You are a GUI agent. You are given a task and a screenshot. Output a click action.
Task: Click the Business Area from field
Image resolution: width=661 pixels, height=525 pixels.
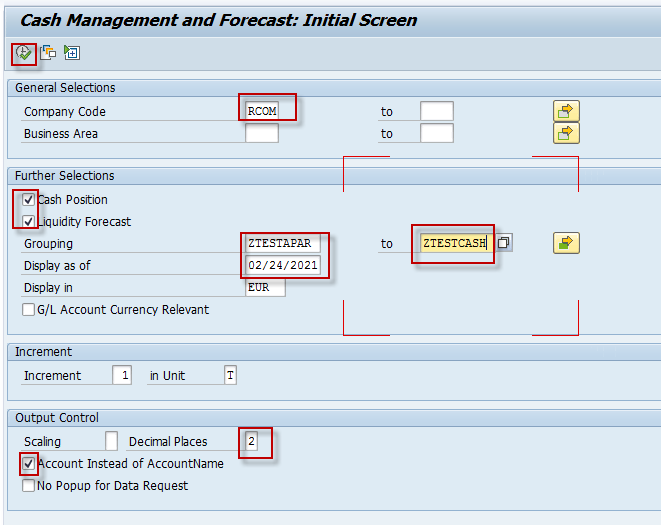coord(262,133)
